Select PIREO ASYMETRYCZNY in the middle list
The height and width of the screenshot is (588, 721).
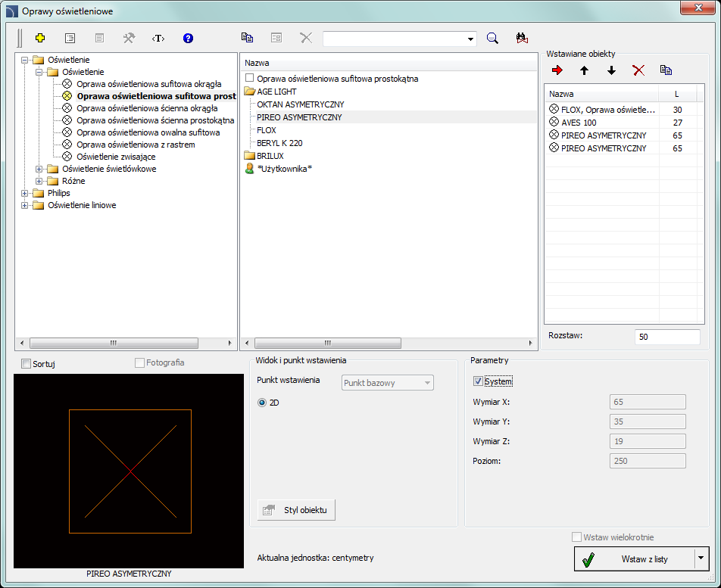(x=299, y=117)
